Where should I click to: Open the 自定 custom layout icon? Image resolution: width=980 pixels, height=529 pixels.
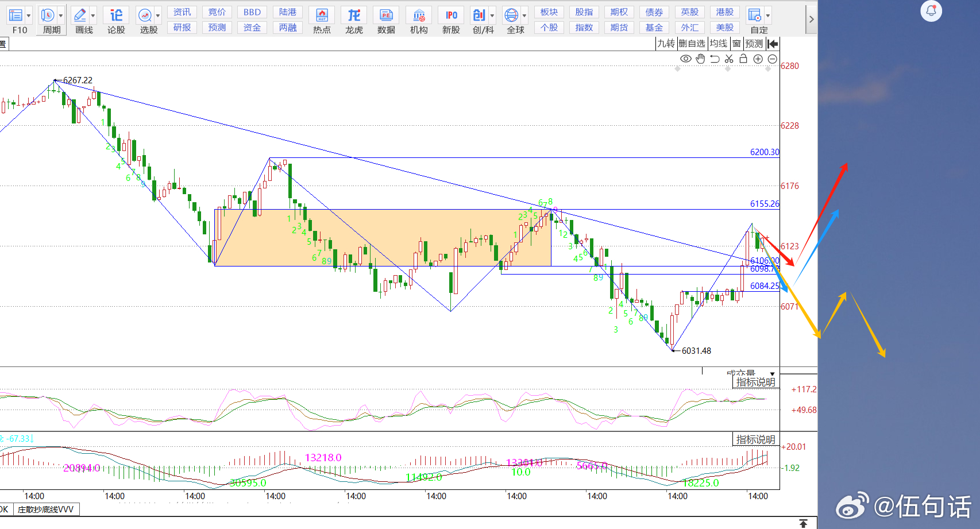click(x=755, y=15)
